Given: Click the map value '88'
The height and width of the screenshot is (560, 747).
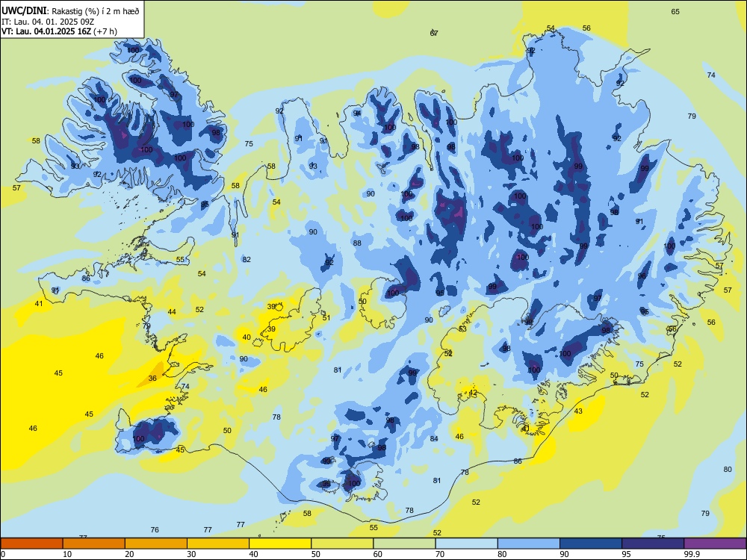Looking at the screenshot, I should click(x=357, y=243).
